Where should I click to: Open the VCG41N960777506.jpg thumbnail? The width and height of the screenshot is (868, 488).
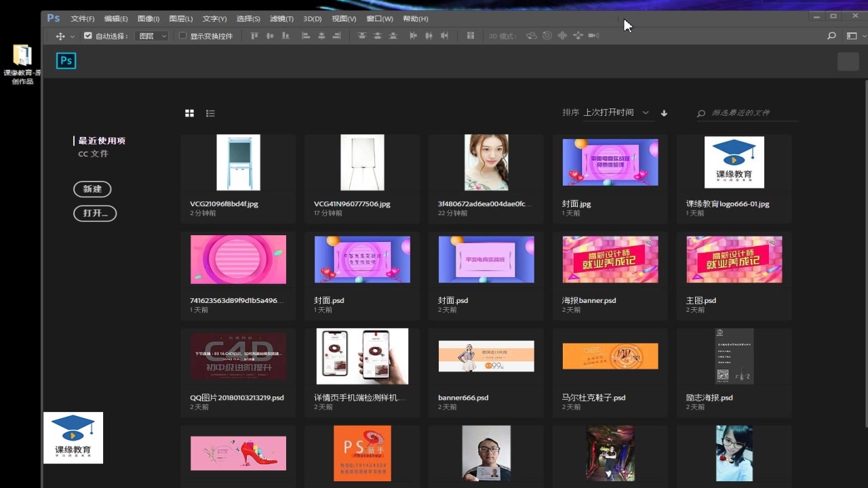click(x=362, y=163)
